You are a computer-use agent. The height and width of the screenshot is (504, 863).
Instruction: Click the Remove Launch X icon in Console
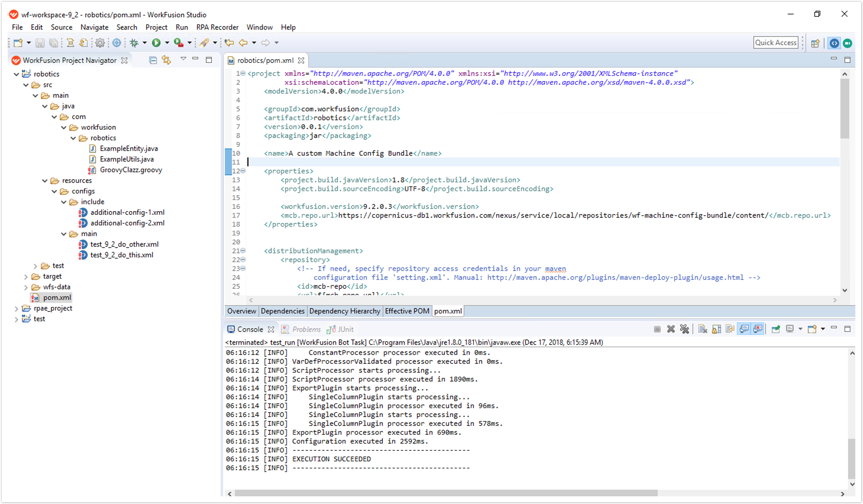671,329
